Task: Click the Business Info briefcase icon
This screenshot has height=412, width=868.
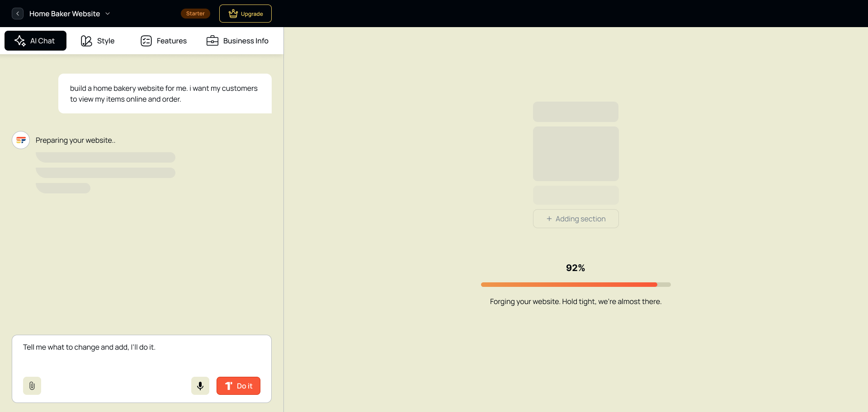Action: 212,41
